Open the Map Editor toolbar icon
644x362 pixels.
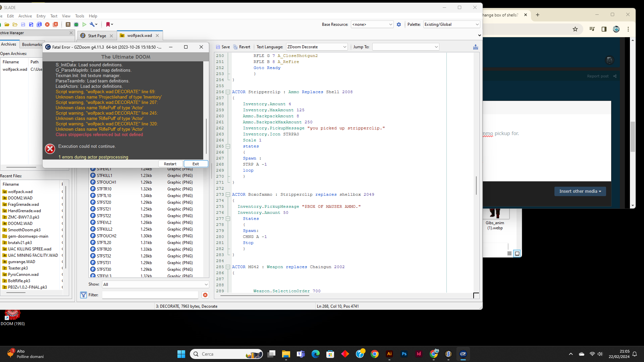(x=76, y=24)
